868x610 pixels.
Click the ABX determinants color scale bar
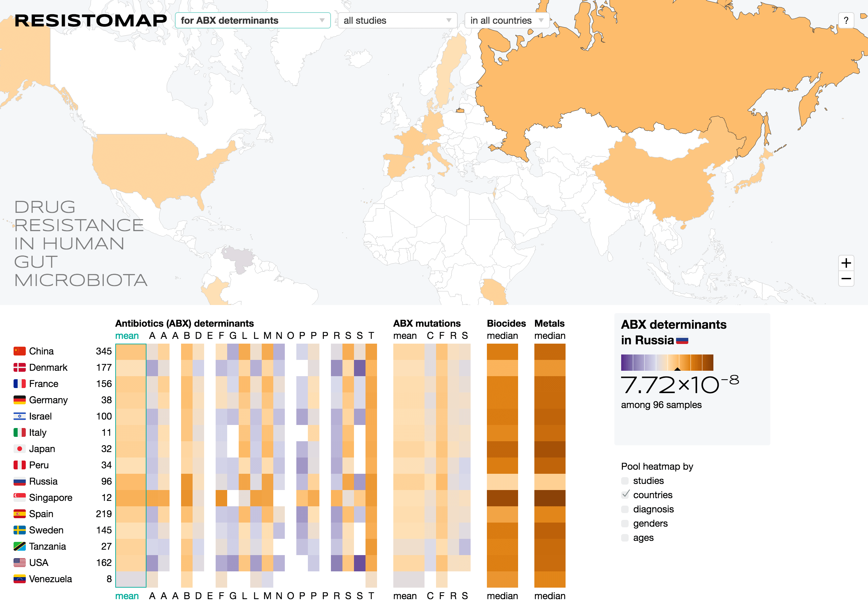tap(667, 363)
